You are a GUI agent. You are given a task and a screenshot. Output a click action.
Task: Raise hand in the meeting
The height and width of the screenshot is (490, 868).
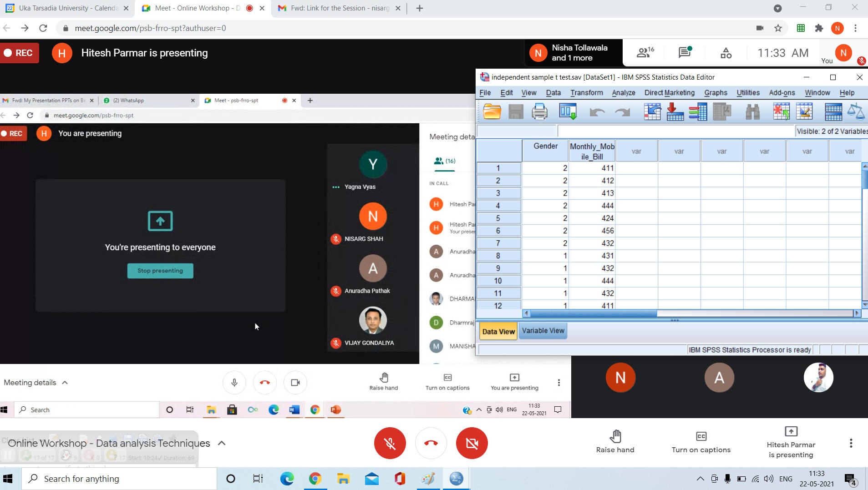tap(615, 442)
